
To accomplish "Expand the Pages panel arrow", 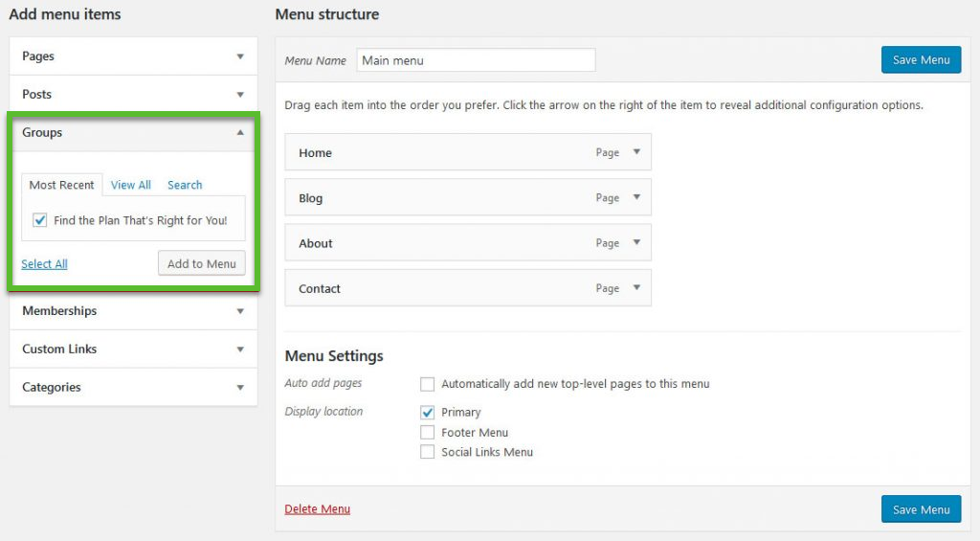I will [x=240, y=56].
